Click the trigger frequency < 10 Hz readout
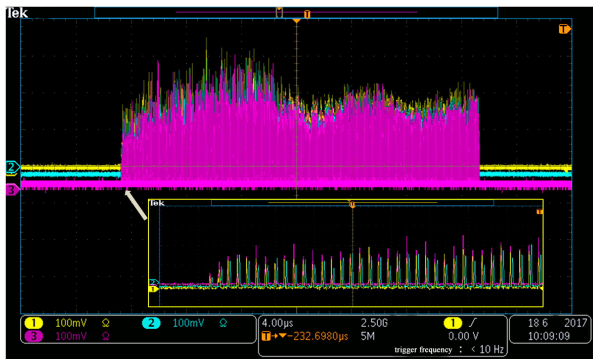This screenshot has width=598, height=364. coord(449,350)
